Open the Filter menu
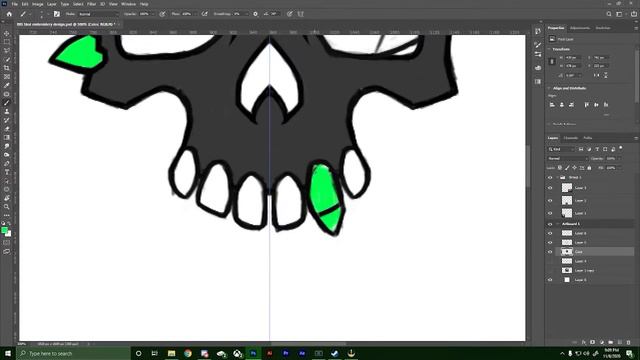The image size is (640, 360). 91,4
